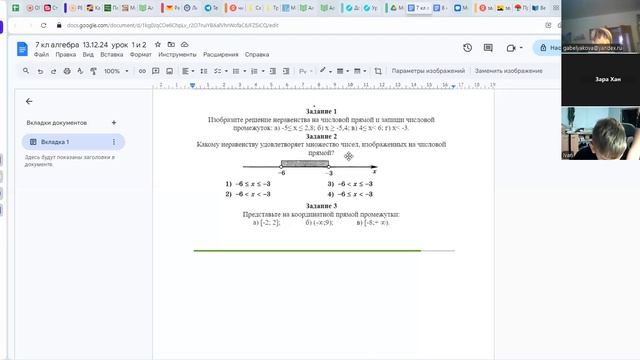Select Вкладка 1 in sidebar

73,142
